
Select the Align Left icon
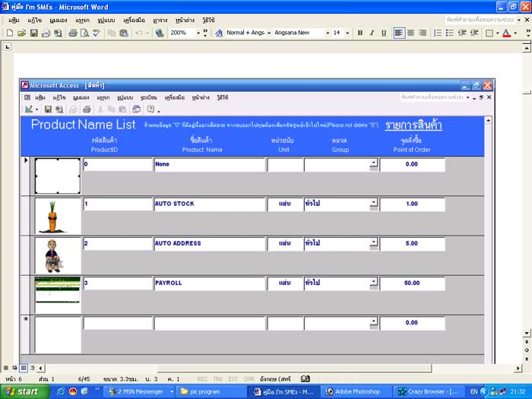(399, 33)
